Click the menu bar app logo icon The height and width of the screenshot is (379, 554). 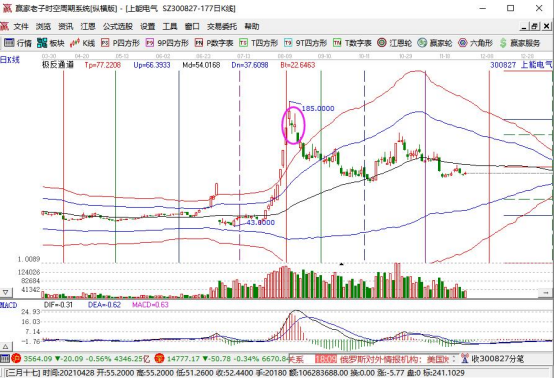pyautogui.click(x=4, y=26)
